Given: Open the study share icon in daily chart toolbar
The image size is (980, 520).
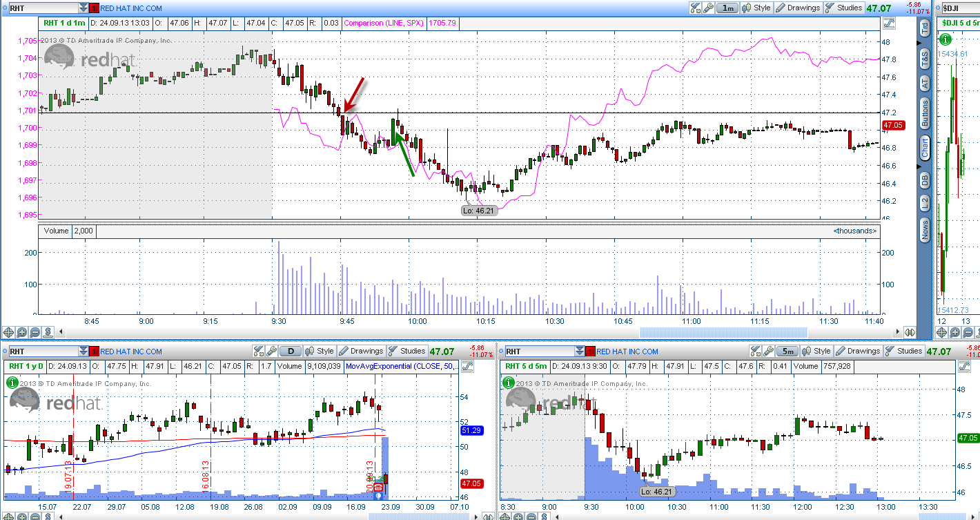Looking at the screenshot, I should pyautogui.click(x=258, y=351).
